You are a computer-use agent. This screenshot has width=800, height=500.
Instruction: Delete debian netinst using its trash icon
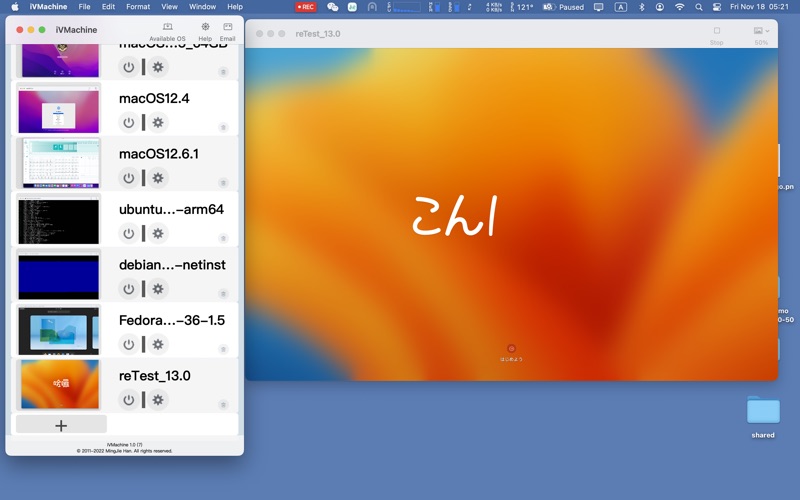[x=223, y=294]
